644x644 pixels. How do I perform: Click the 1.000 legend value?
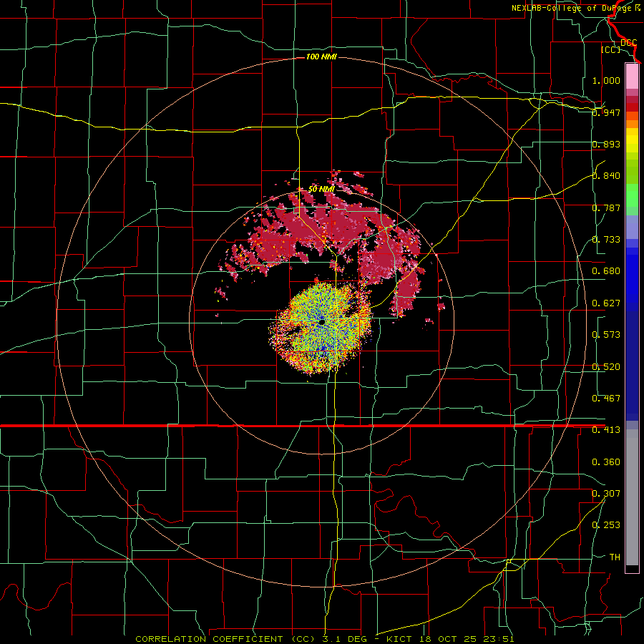(606, 80)
